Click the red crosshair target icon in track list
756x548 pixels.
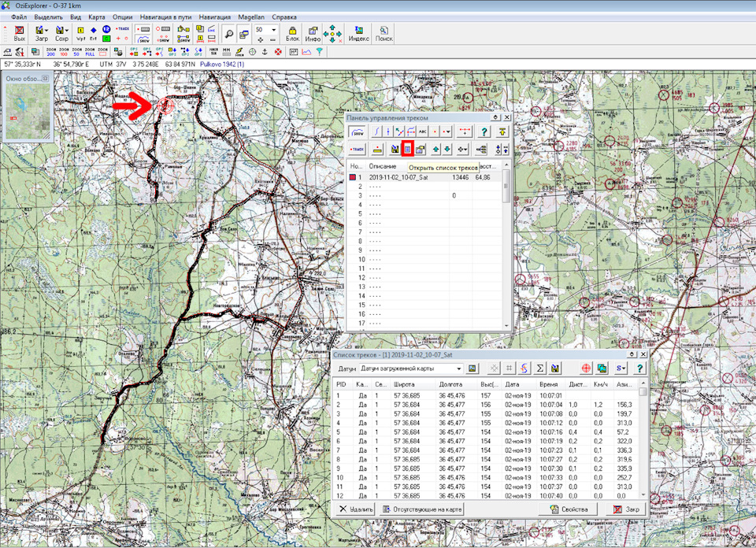click(585, 368)
